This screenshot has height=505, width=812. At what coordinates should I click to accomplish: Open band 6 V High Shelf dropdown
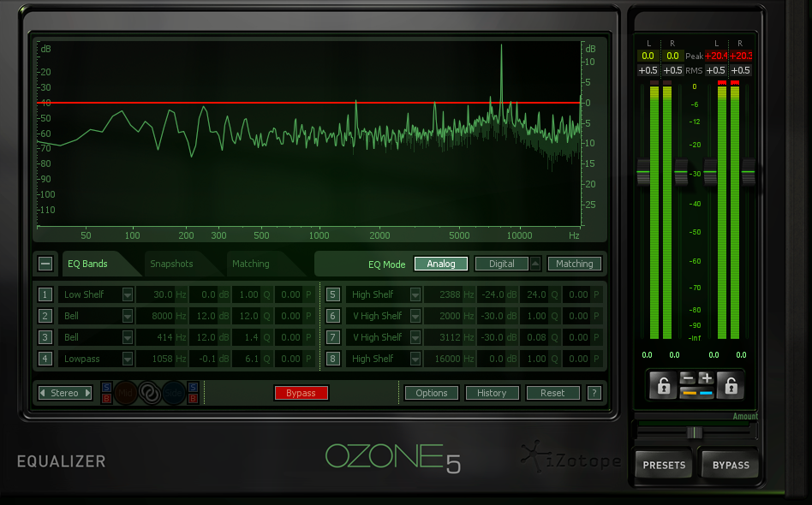click(x=415, y=316)
